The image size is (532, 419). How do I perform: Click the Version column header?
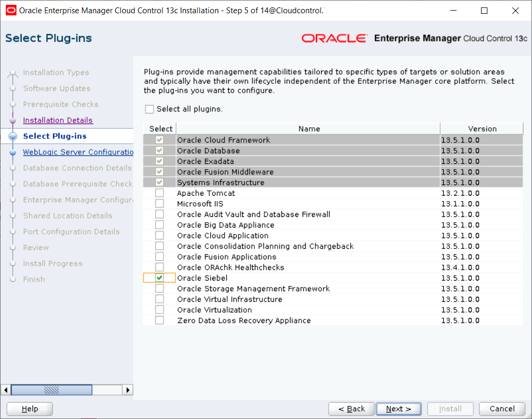[482, 129]
